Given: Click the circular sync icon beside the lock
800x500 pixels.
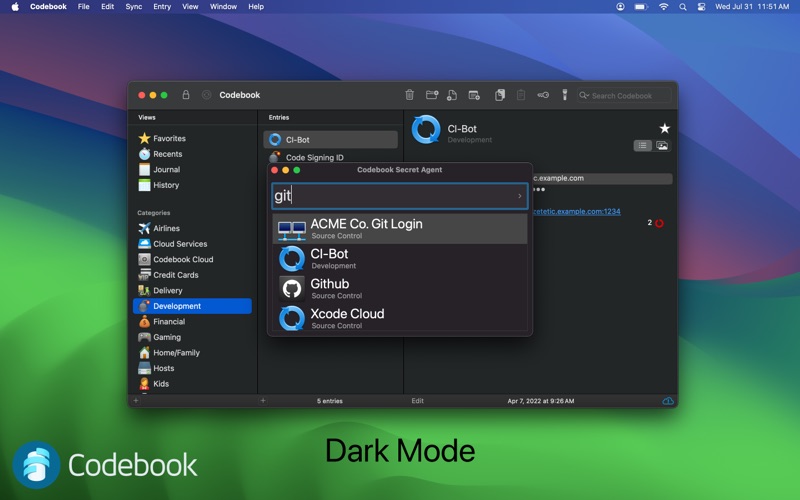Looking at the screenshot, I should click(206, 95).
